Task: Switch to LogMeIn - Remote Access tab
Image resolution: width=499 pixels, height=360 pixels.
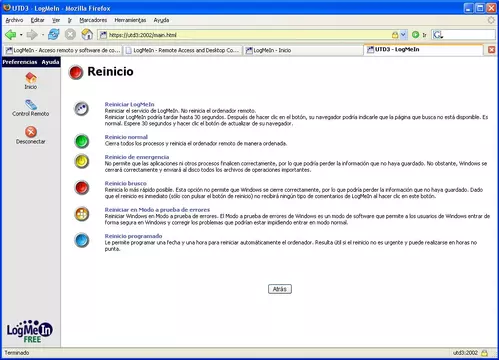Action: pyautogui.click(x=182, y=50)
